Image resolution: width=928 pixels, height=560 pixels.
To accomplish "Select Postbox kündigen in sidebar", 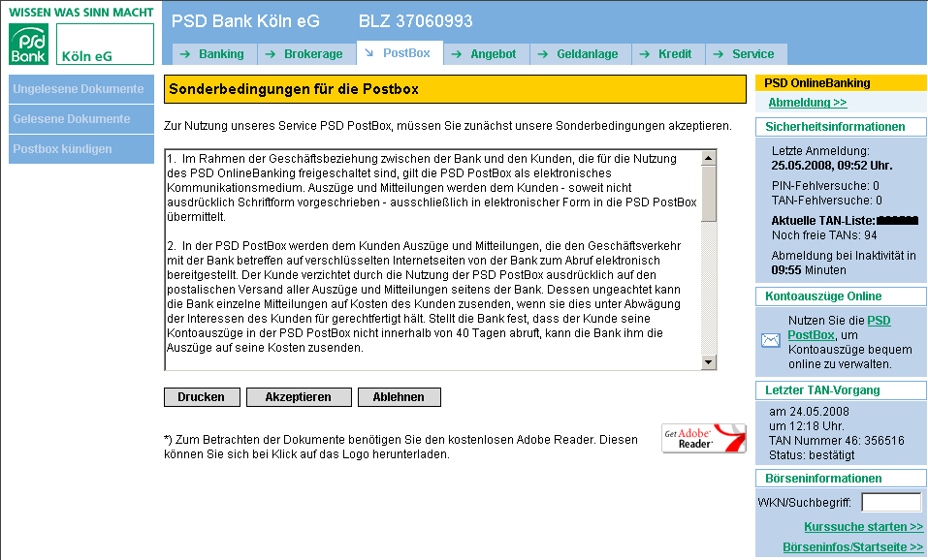I will point(81,149).
